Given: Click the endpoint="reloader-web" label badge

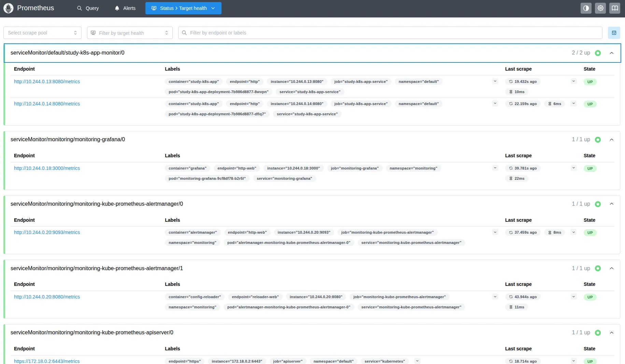Looking at the screenshot, I should tap(255, 297).
